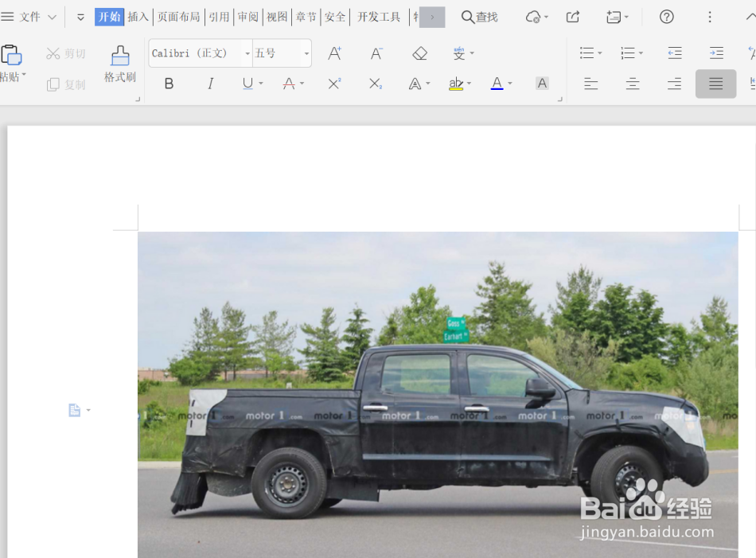756x558 pixels.
Task: Select the 视图 tab
Action: pos(277,17)
